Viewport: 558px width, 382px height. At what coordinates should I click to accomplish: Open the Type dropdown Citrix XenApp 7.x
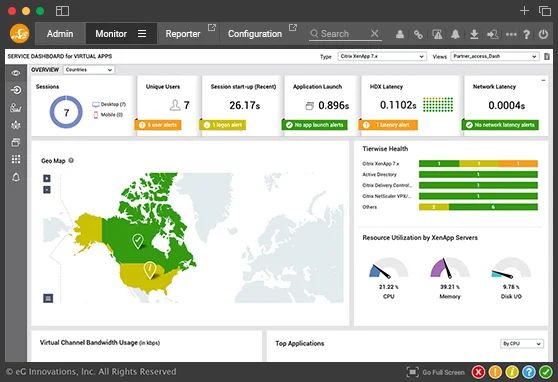[382, 56]
